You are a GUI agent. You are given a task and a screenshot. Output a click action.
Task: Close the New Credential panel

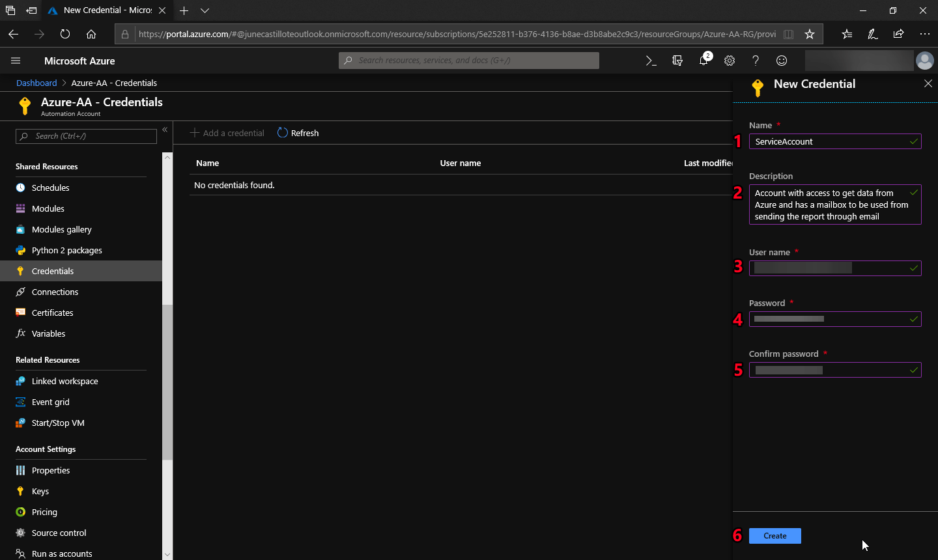[928, 83]
